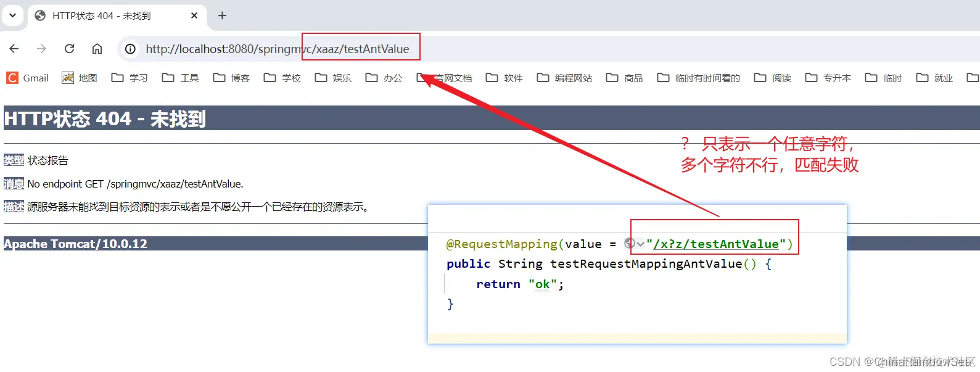Open the 娱乐 bookmark folder
Screen dimensions: 980x372
(x=333, y=78)
